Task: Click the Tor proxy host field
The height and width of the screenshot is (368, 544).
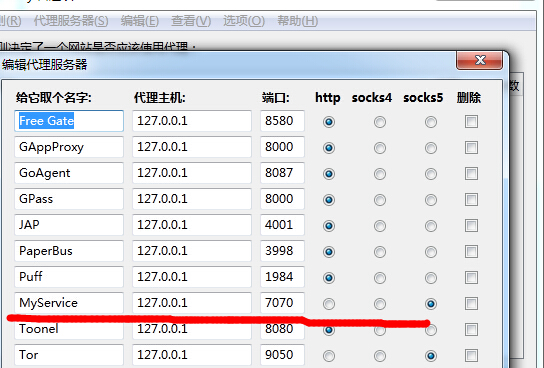Action: tap(192, 355)
